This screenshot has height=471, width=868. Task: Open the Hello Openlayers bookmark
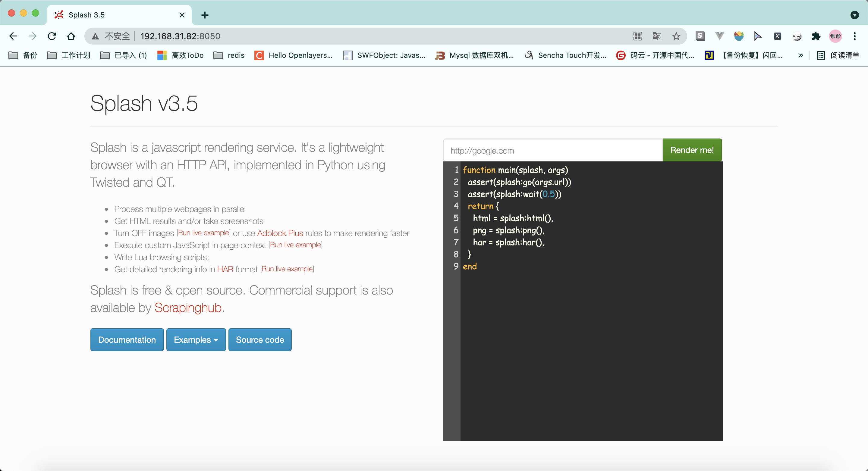[294, 55]
